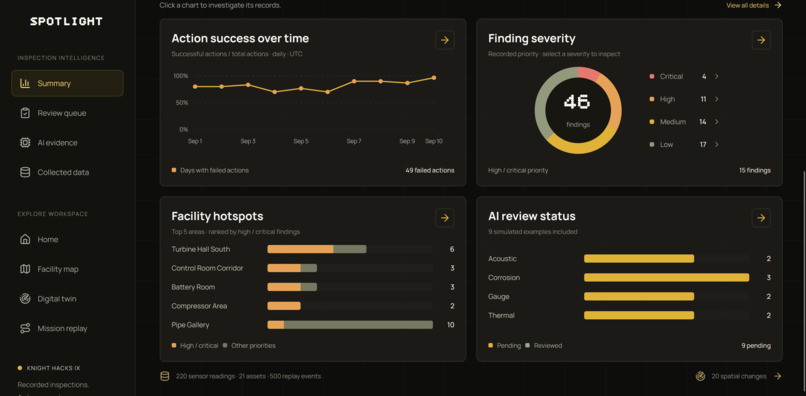Click the Acoustic review bar

[639, 259]
